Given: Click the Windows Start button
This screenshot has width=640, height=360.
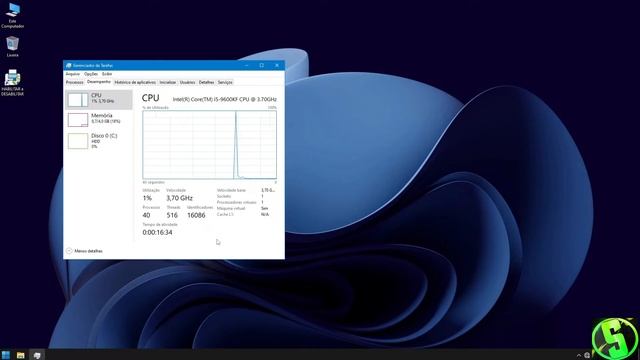Looking at the screenshot, I should click(x=6, y=355).
